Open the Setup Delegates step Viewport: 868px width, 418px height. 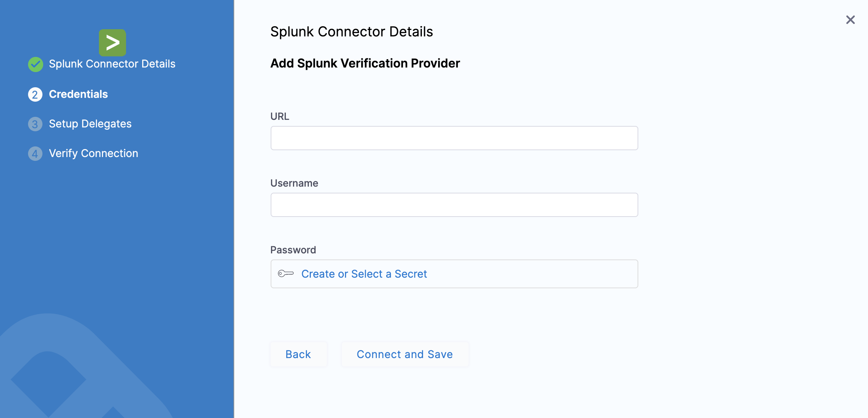90,124
